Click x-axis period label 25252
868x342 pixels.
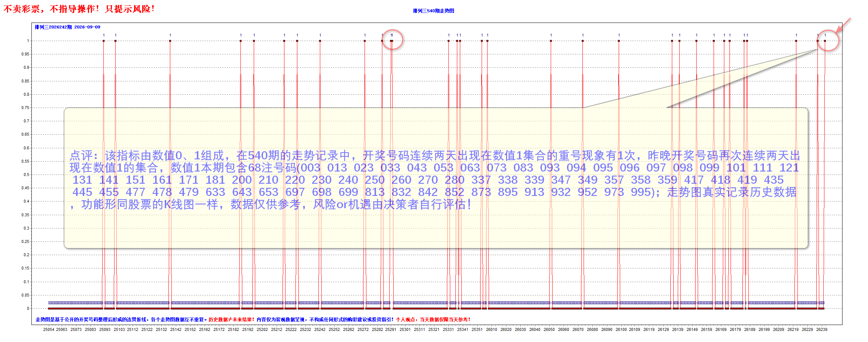click(x=334, y=329)
